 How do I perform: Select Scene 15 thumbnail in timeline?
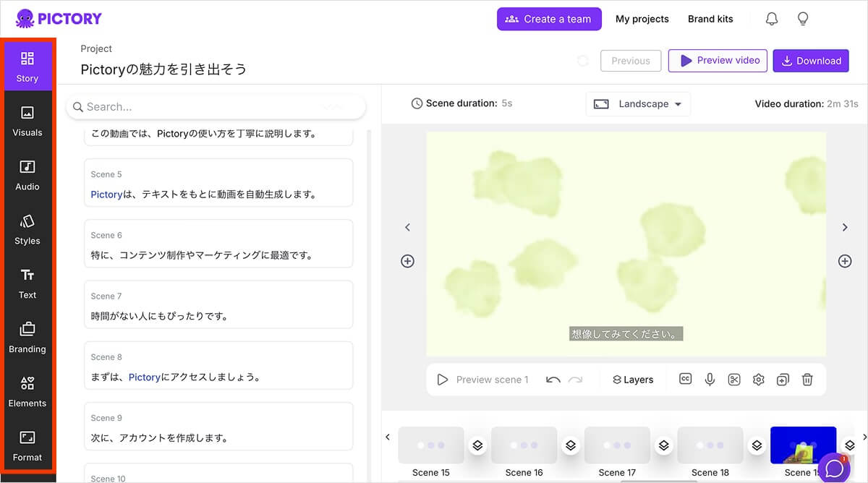coord(431,445)
